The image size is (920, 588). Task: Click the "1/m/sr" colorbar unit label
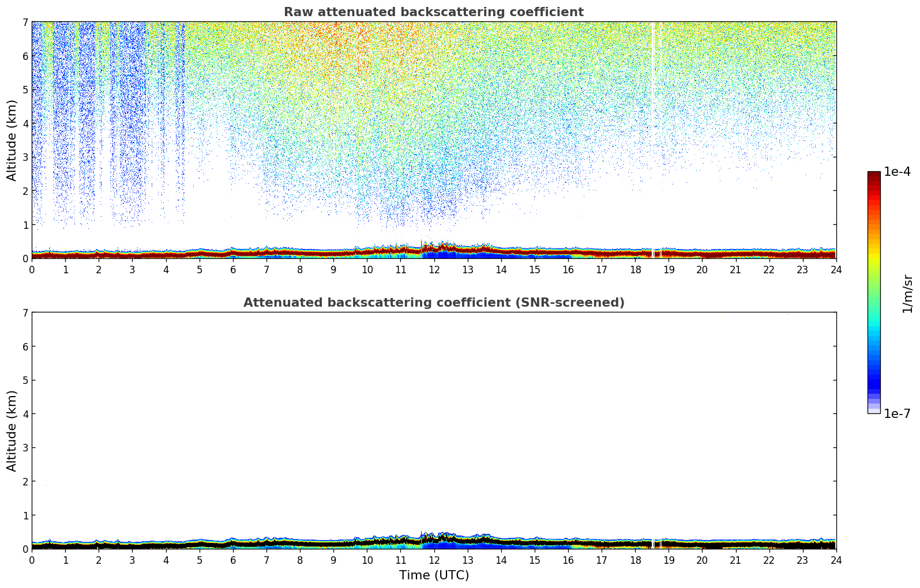coord(907,293)
